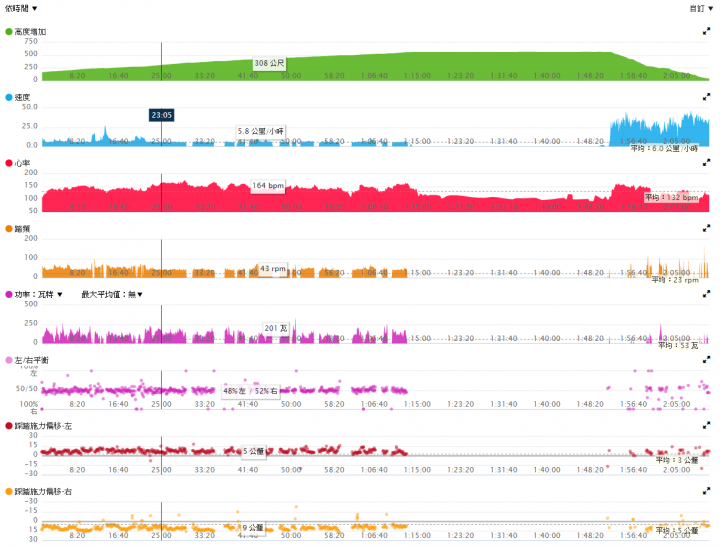Expand the 速度 speed chart to fullscreen
This screenshot has width=720, height=547.
pos(706,97)
